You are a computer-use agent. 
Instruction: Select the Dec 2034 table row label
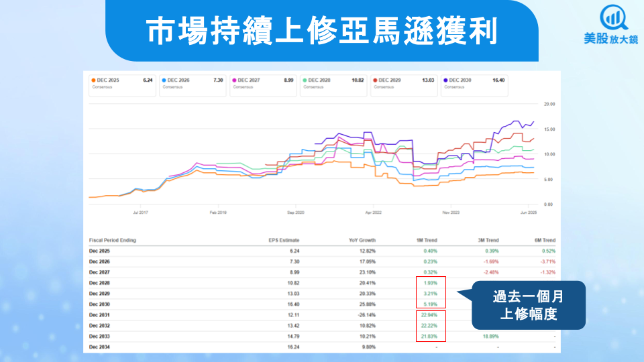pos(99,347)
